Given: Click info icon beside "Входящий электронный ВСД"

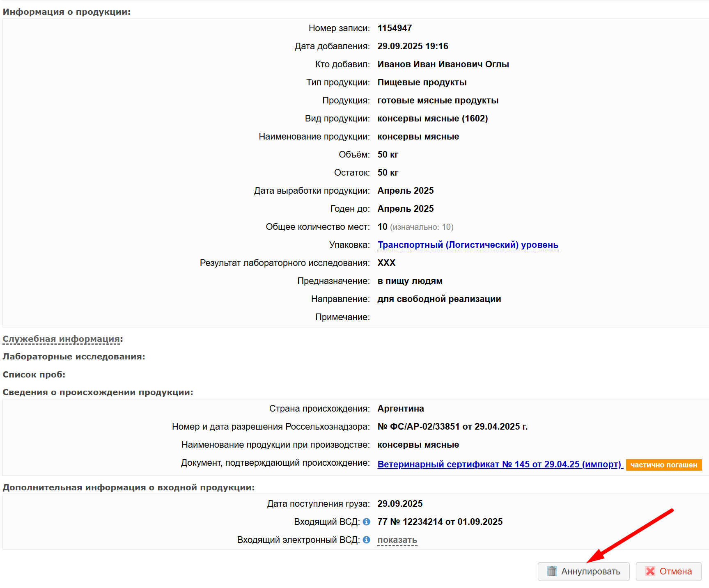Looking at the screenshot, I should click(367, 540).
